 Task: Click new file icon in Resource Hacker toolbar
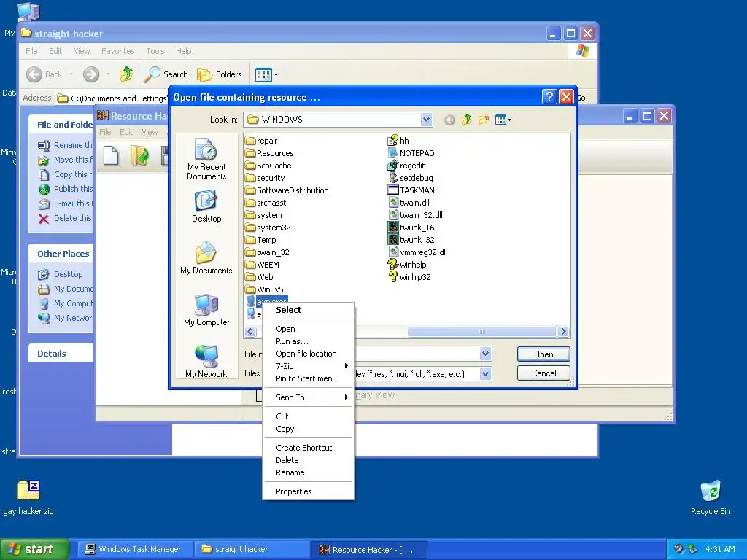point(111,155)
